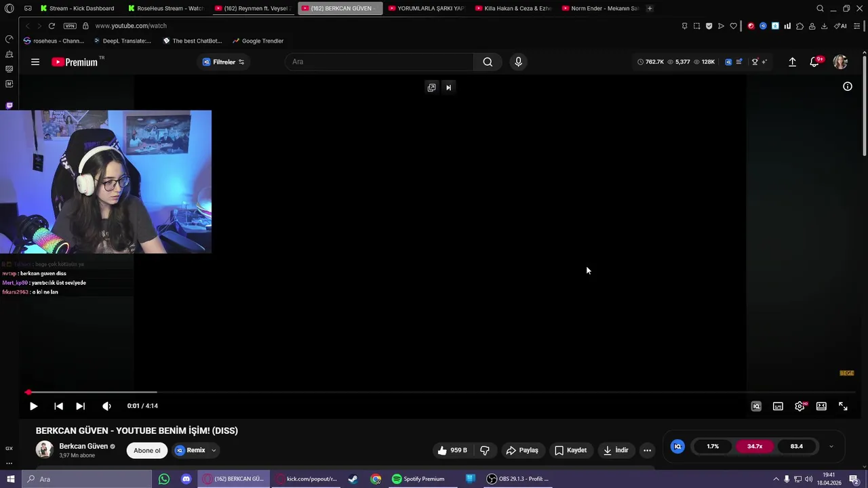The height and width of the screenshot is (488, 868).
Task: Open a new browser tab
Action: (x=650, y=8)
